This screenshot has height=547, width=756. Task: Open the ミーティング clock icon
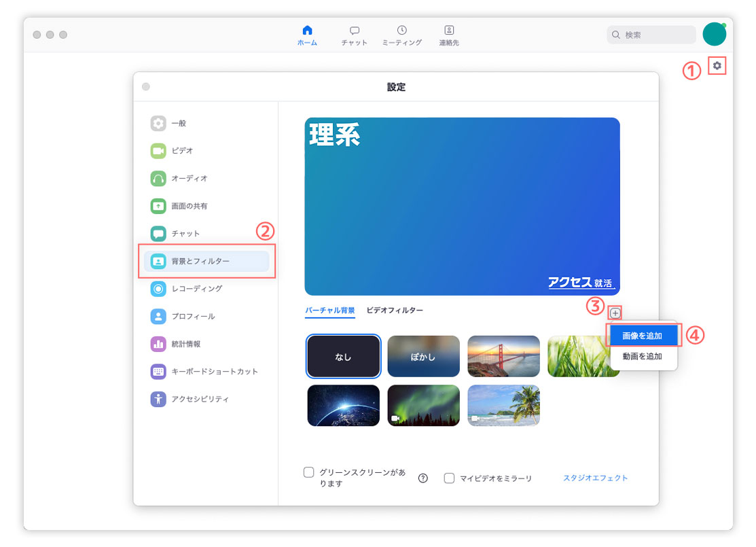(401, 31)
